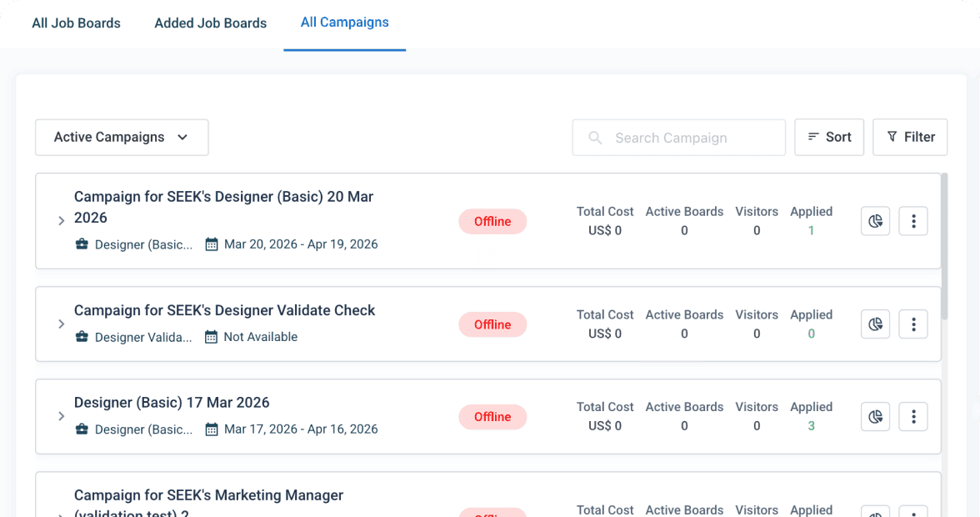Click calendar icon beside Mar 17, 2026 date range

tap(212, 429)
